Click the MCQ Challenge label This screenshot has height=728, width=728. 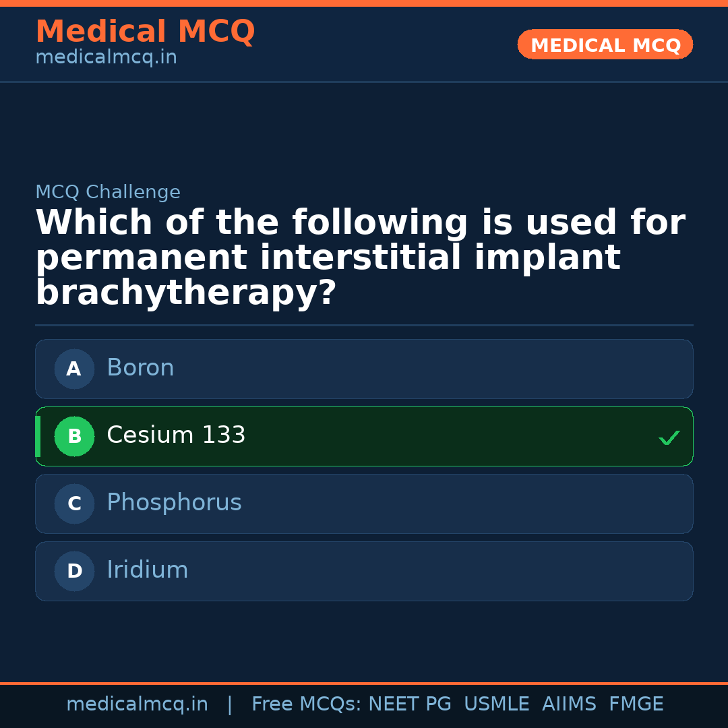[108, 193]
